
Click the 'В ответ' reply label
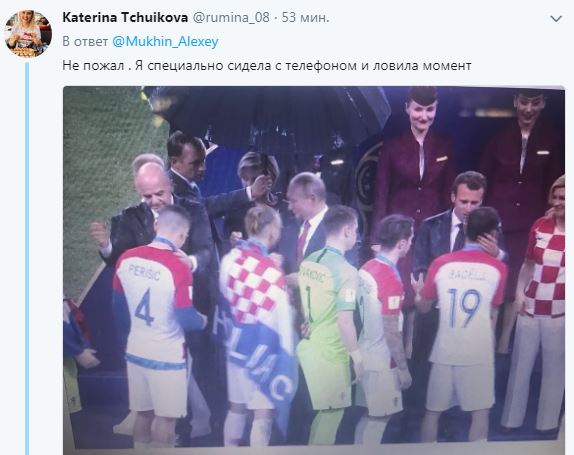(x=85, y=41)
